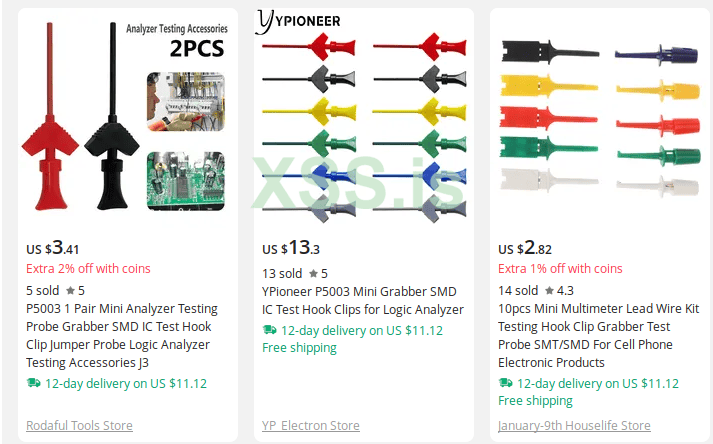Click the US $2.82 price
The height and width of the screenshot is (444, 713).
525,247
